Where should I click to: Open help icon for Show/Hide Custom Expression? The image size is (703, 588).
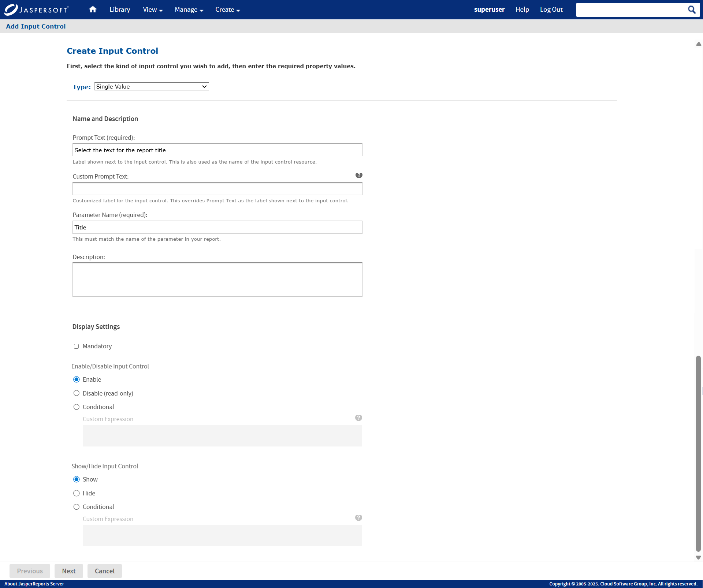click(x=358, y=518)
